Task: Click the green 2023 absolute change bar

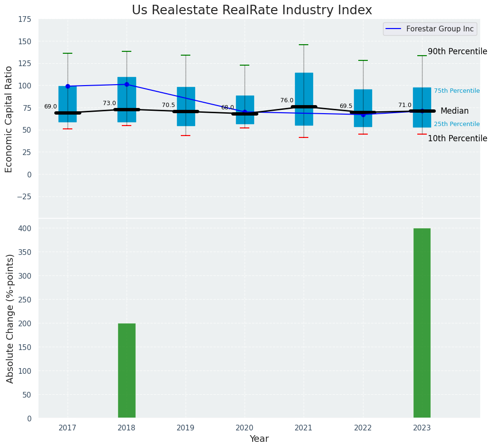Action: point(422,323)
